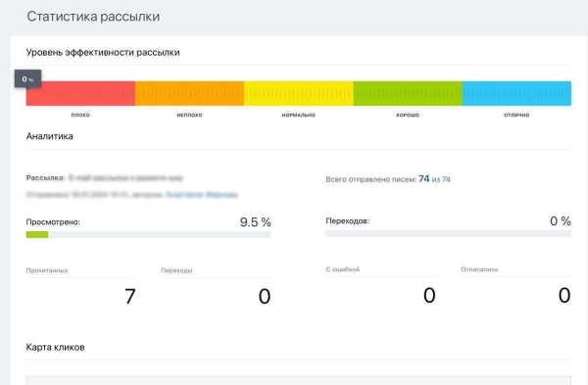Click the 0 % value next to 'Переходов'
The image size is (588, 385).
[561, 221]
